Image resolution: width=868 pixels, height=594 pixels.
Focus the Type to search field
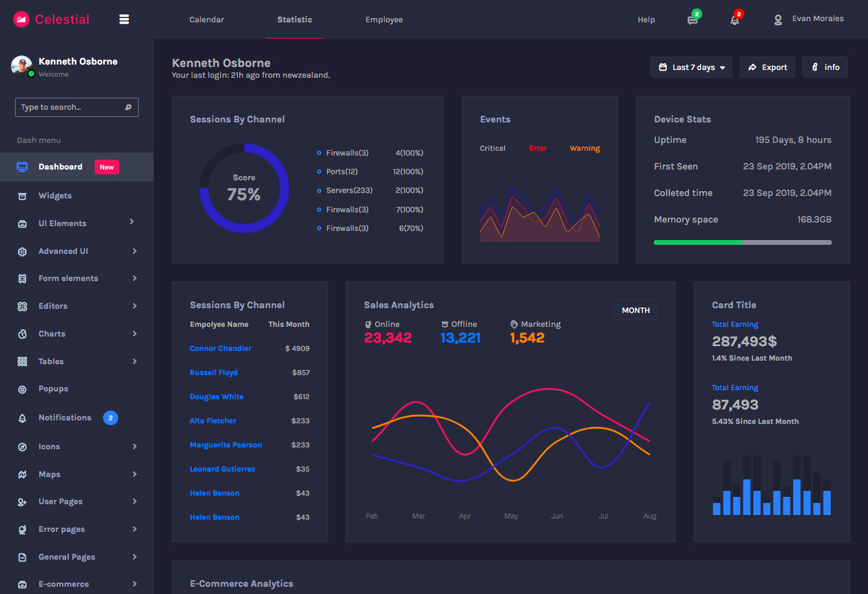69,107
